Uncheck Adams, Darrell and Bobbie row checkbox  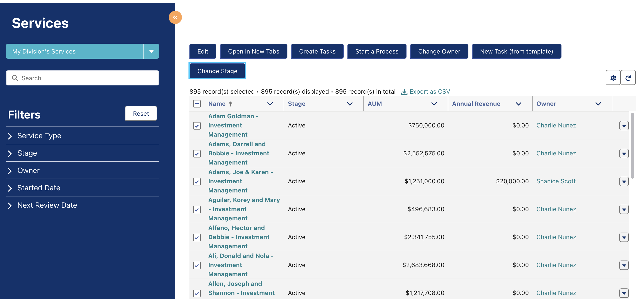tap(197, 154)
